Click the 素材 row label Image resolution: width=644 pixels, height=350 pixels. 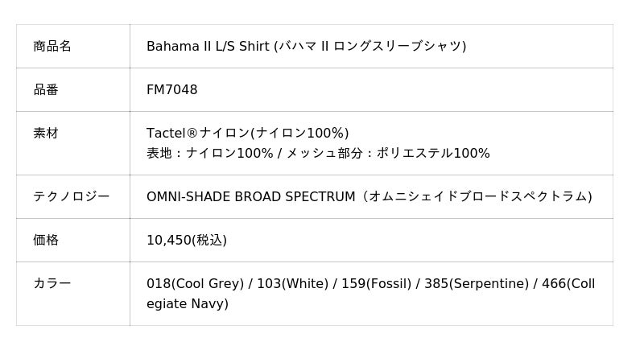(x=46, y=133)
